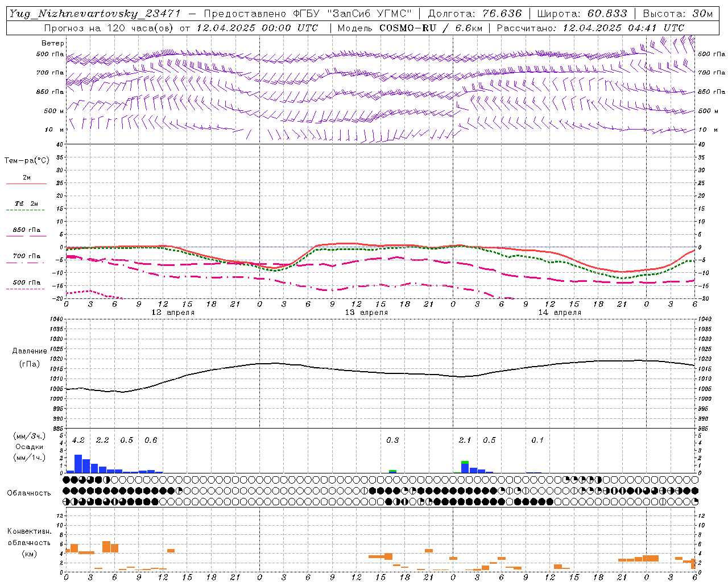Click 'Прогноз на 120 часа(ов)' forecast text
The height and width of the screenshot is (582, 728).
110,28
